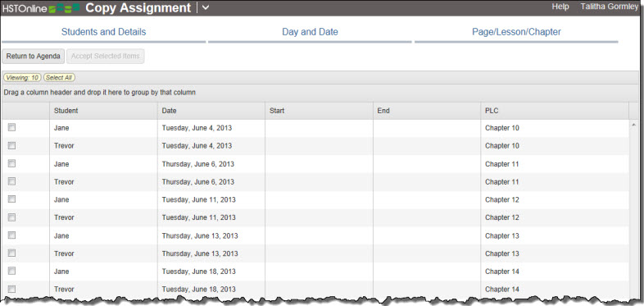Click Jane's 'Tuesday, June 11, 2013' date

199,199
